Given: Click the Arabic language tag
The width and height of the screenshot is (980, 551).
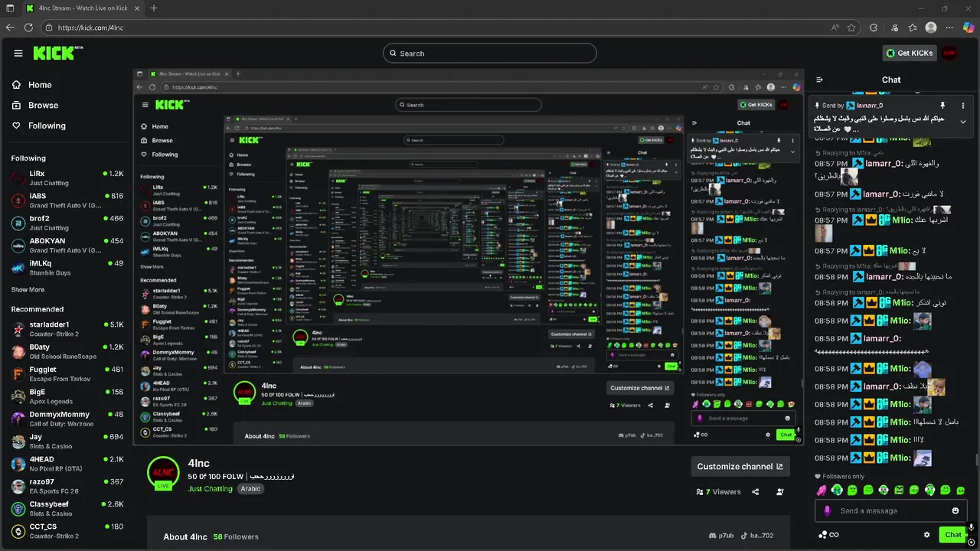Looking at the screenshot, I should pos(250,489).
